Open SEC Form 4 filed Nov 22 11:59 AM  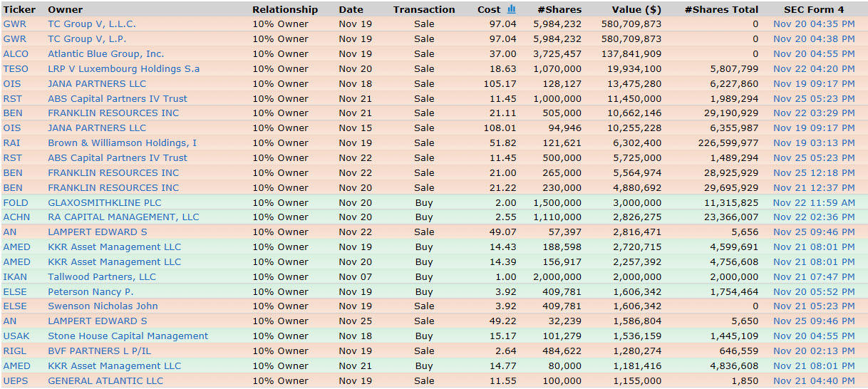point(813,203)
